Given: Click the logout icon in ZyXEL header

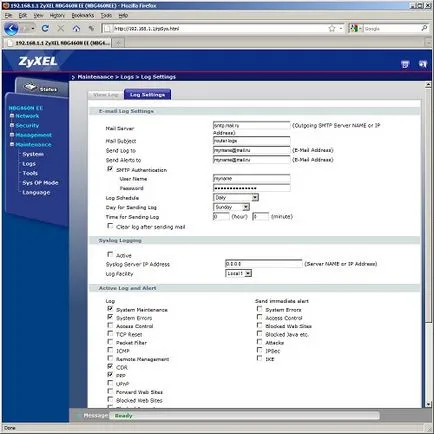Looking at the screenshot, I should 423,64.
